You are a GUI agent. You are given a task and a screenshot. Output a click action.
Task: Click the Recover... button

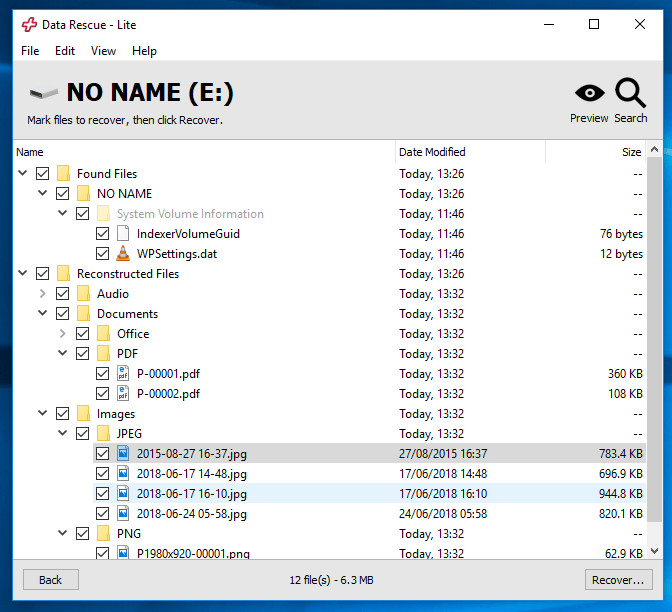click(x=618, y=580)
